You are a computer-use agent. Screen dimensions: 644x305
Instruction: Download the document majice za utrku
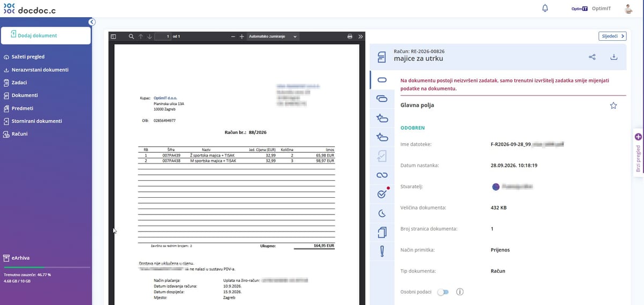point(614,57)
